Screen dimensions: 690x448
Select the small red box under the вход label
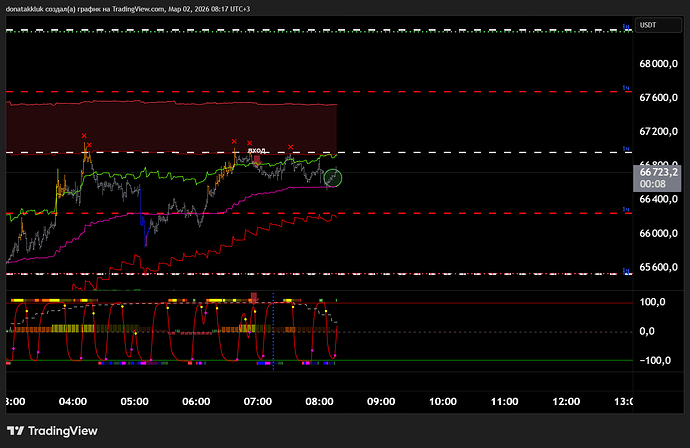coord(257,159)
